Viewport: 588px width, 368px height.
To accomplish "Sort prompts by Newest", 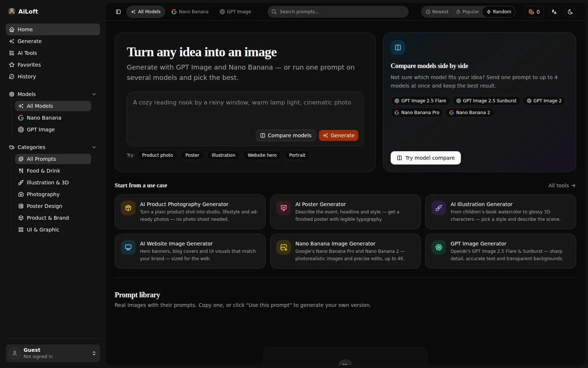I will [x=437, y=12].
